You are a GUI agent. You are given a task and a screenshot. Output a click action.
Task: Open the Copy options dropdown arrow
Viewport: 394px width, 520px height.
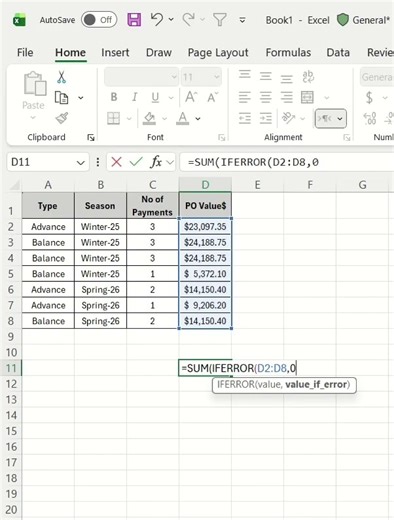[81, 98]
